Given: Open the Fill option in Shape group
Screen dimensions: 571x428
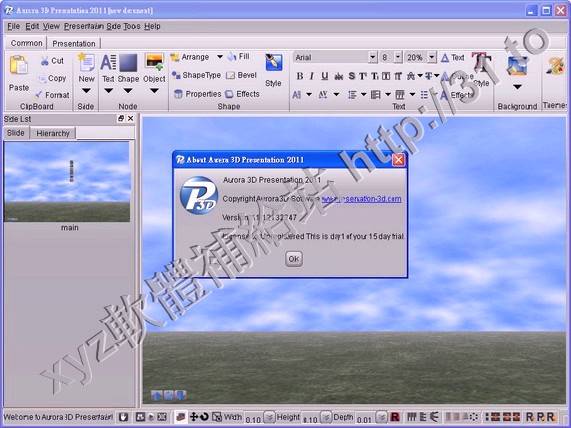Looking at the screenshot, I should point(239,56).
